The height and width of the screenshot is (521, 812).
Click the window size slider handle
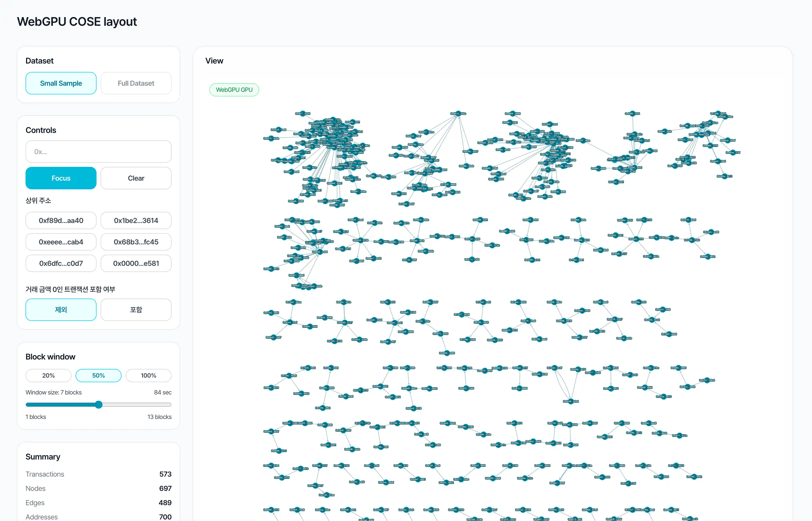(99, 405)
